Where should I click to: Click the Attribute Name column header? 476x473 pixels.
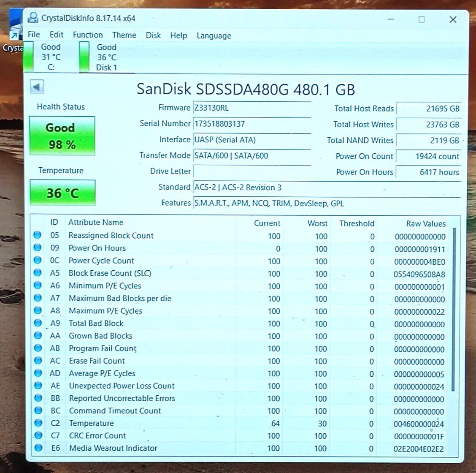[96, 222]
